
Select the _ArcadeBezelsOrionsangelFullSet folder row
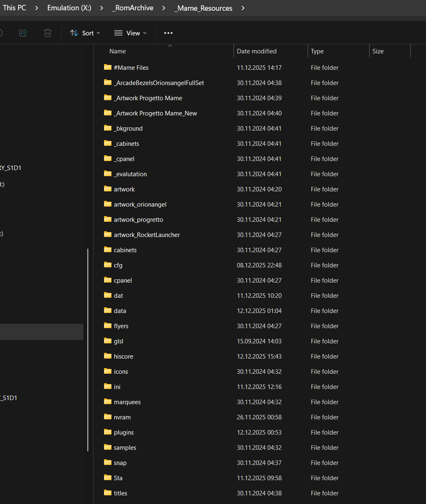tap(159, 83)
